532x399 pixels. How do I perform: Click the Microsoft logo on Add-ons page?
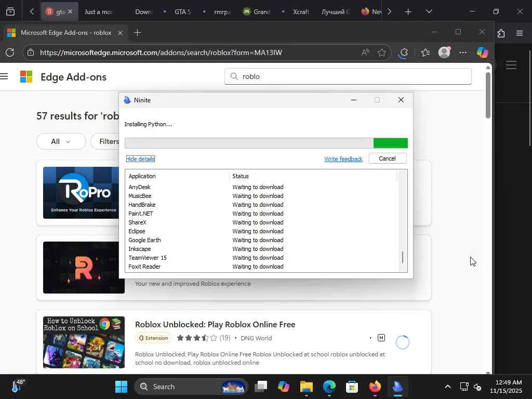(26, 77)
